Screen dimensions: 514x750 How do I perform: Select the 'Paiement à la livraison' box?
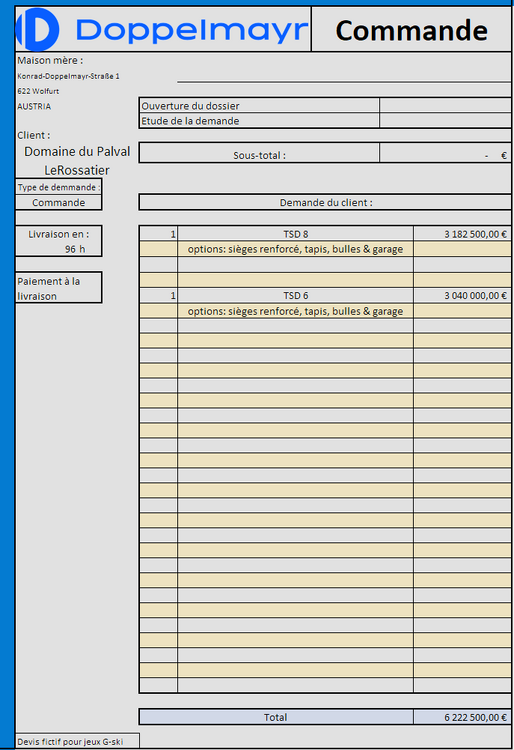point(59,287)
